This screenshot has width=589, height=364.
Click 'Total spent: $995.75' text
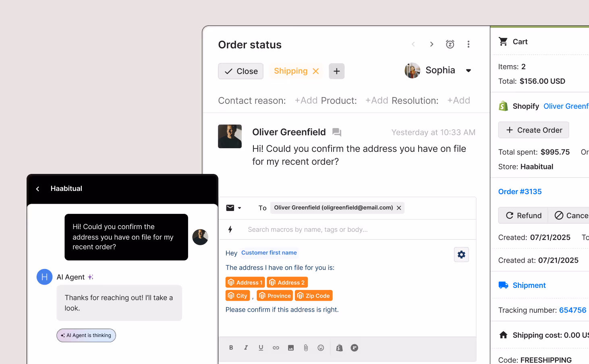coord(534,152)
